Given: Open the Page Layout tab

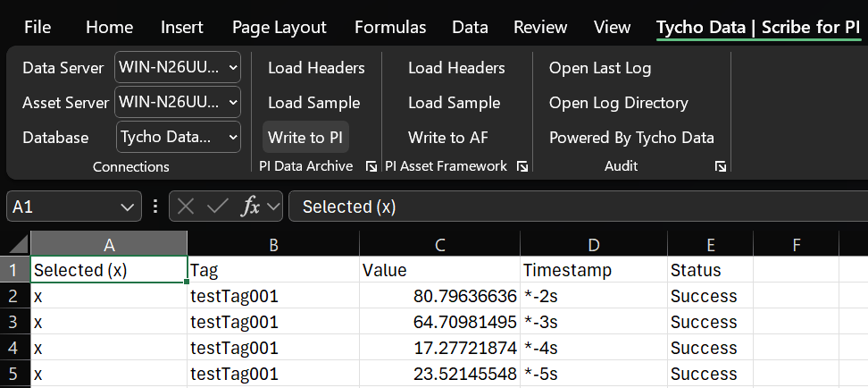Looking at the screenshot, I should pyautogui.click(x=280, y=27).
